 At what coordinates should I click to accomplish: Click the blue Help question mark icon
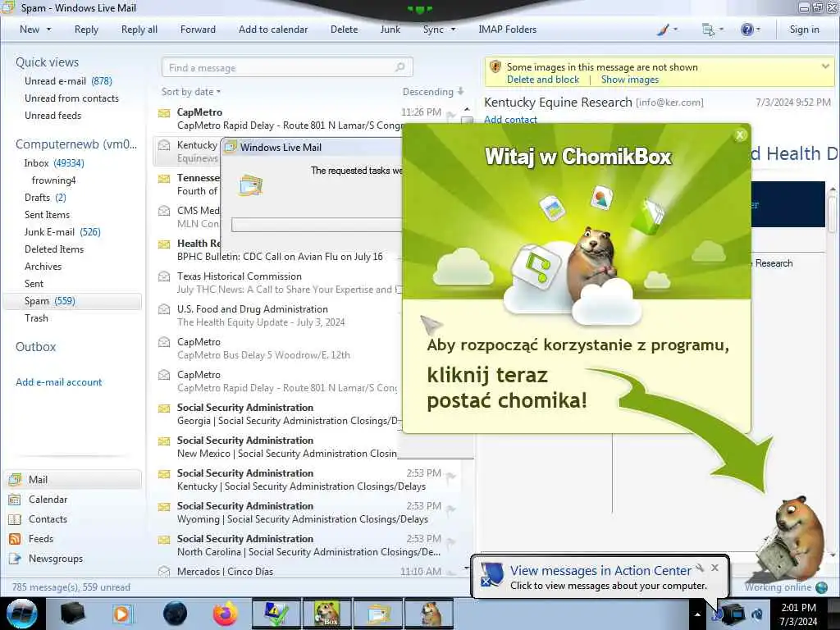pyautogui.click(x=746, y=30)
